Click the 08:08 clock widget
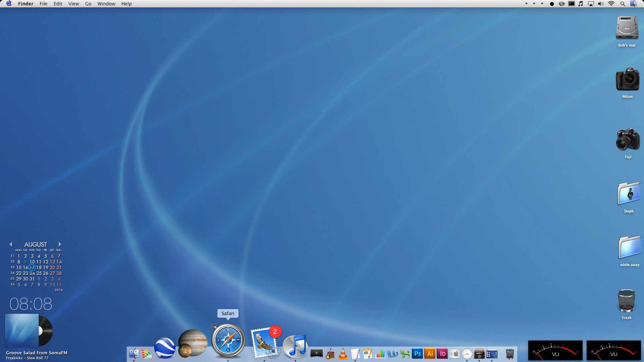The width and height of the screenshot is (644, 362). (x=31, y=304)
